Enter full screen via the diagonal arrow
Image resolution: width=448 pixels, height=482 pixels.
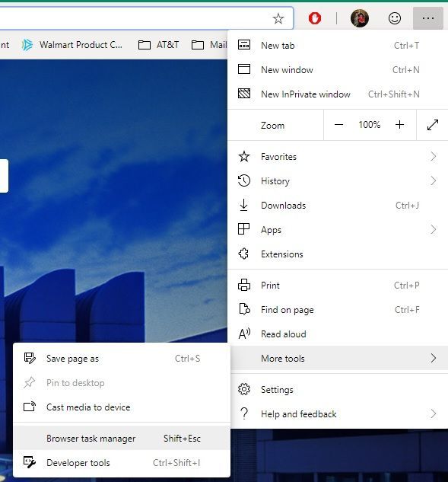pos(433,125)
